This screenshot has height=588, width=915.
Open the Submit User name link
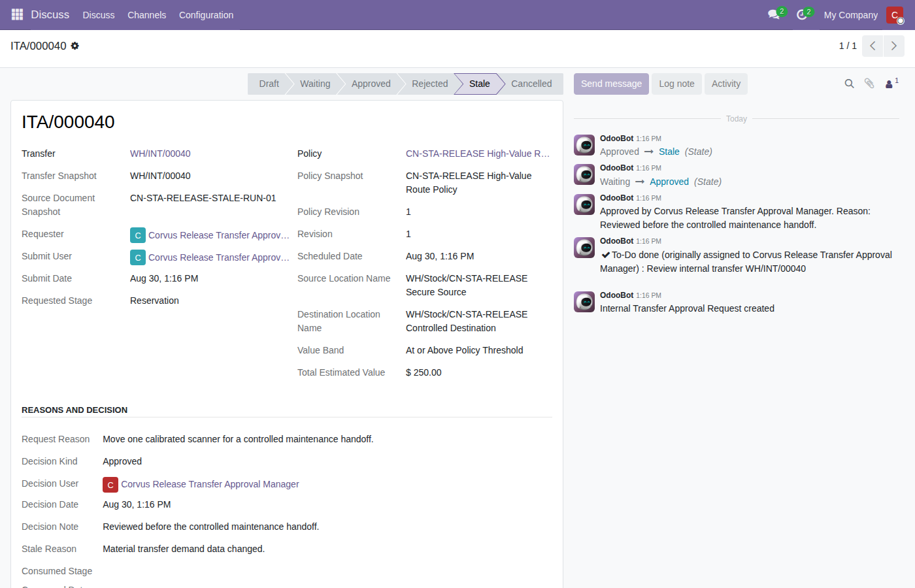pos(219,257)
